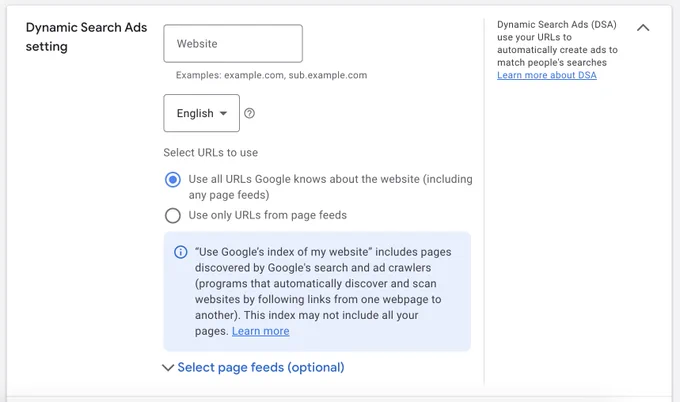Image resolution: width=680 pixels, height=402 pixels.
Task: Click the down chevron beside Select page feeds
Action: tap(168, 368)
